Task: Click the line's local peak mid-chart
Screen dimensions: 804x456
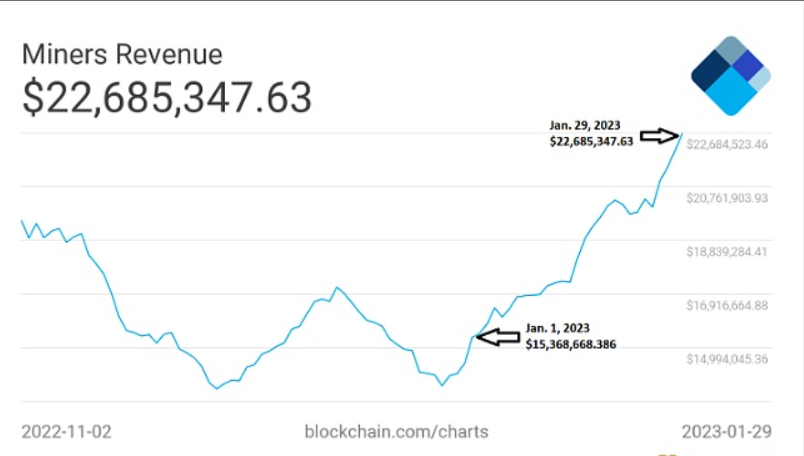Action: coord(336,288)
